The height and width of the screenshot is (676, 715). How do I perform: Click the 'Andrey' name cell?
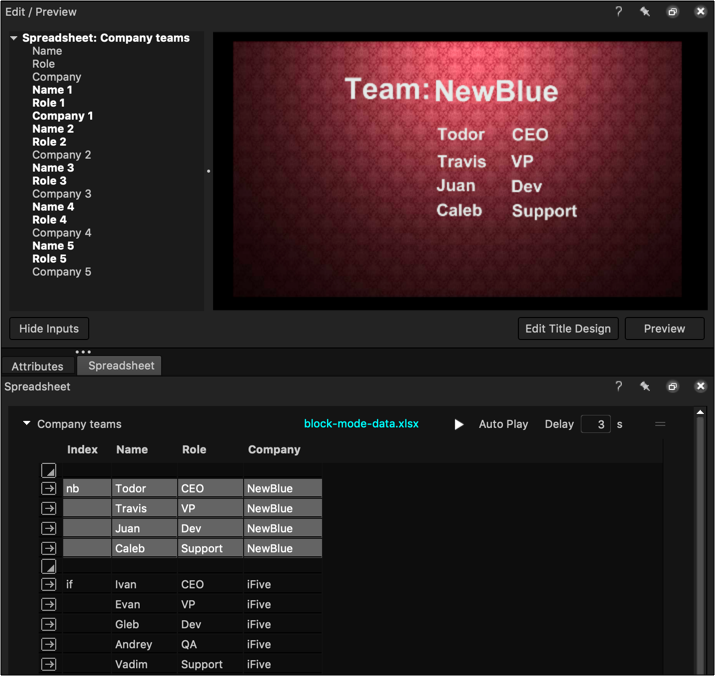tap(144, 645)
